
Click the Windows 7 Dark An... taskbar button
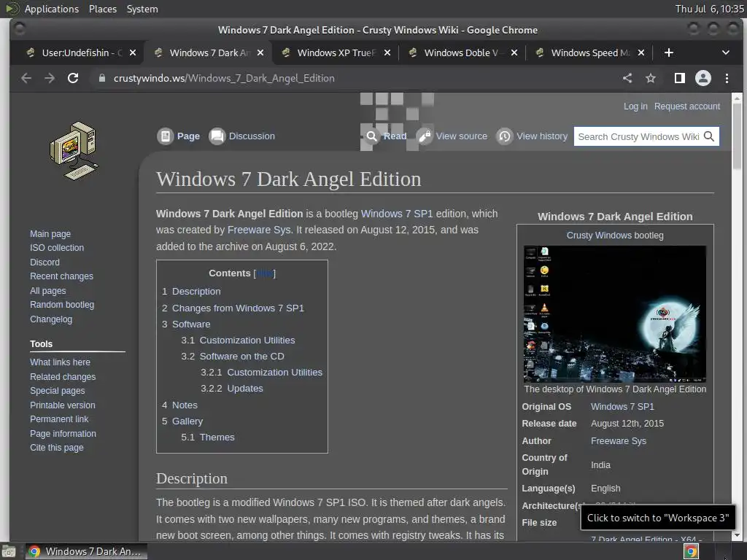[86, 551]
